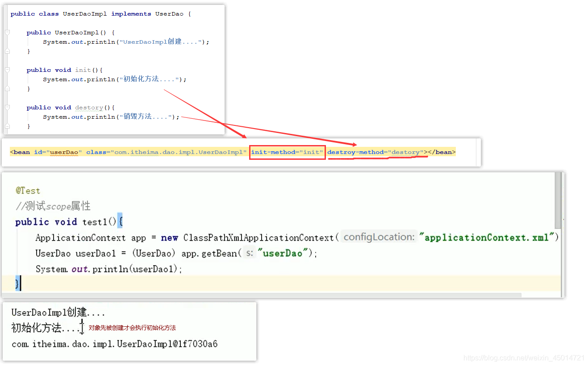This screenshot has width=588, height=366.
Task: Click the fold-end marker closing init()
Action: point(7,89)
